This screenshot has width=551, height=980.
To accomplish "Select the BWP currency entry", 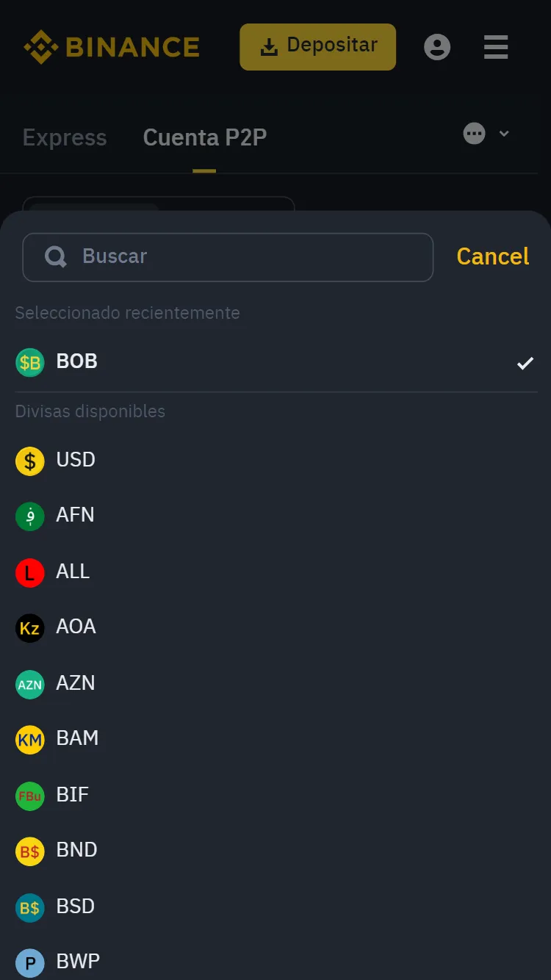I will tap(76, 962).
